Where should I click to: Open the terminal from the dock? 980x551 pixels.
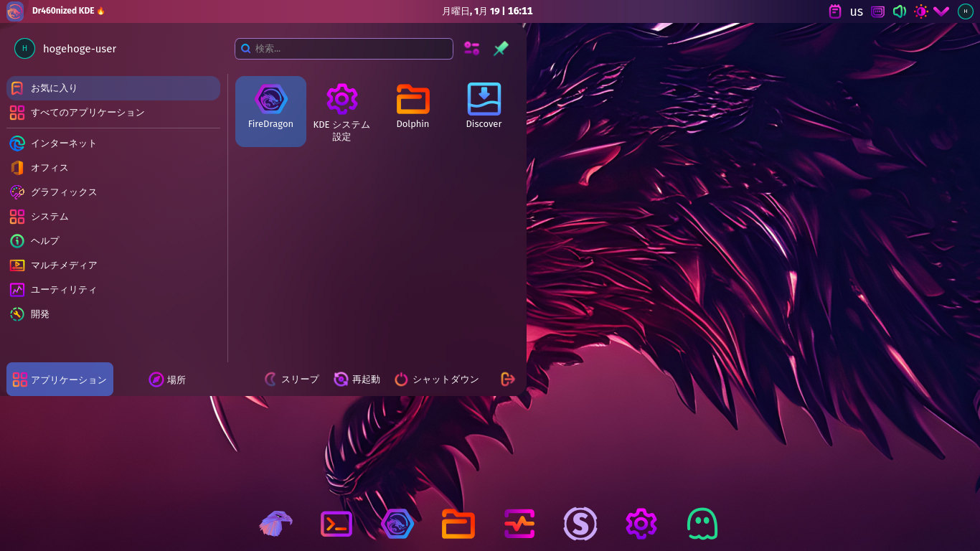[x=336, y=524]
